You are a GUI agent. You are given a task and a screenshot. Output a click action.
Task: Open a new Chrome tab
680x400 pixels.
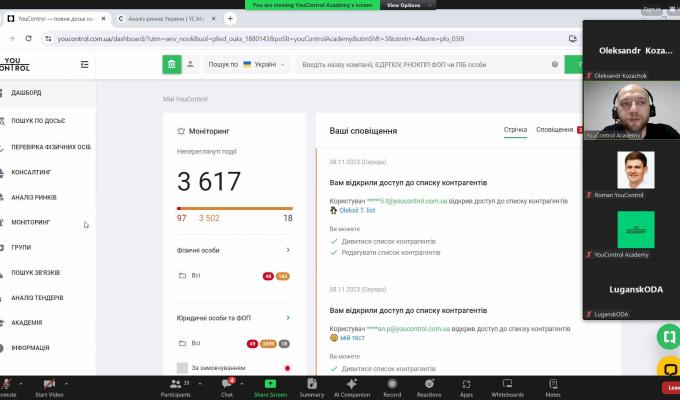point(230,19)
